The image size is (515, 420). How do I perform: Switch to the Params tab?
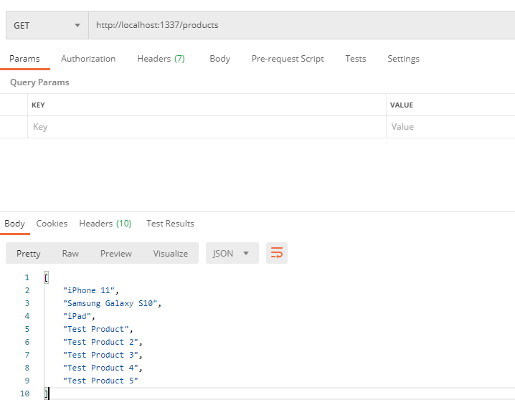coord(24,59)
